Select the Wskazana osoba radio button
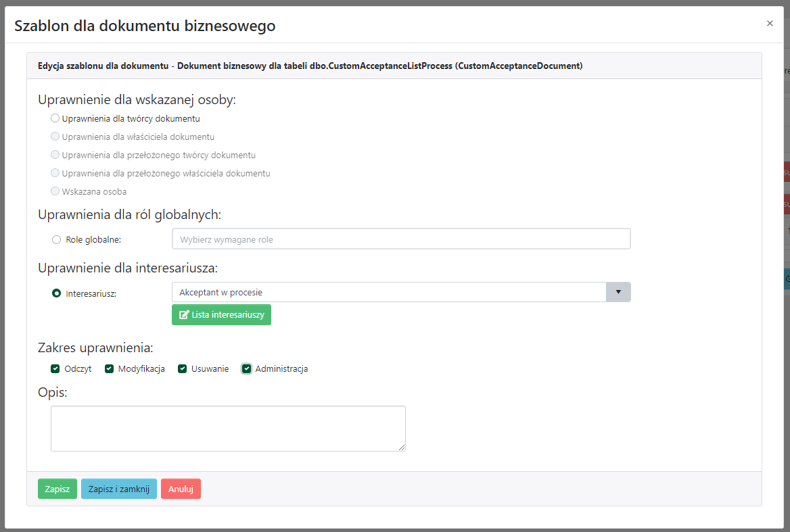The image size is (790, 532). [55, 191]
